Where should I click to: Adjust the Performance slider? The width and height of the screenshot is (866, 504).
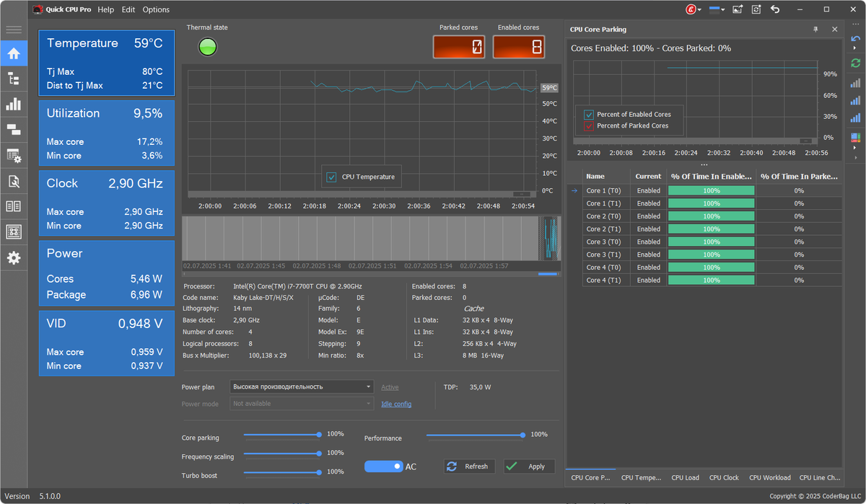coord(476,435)
